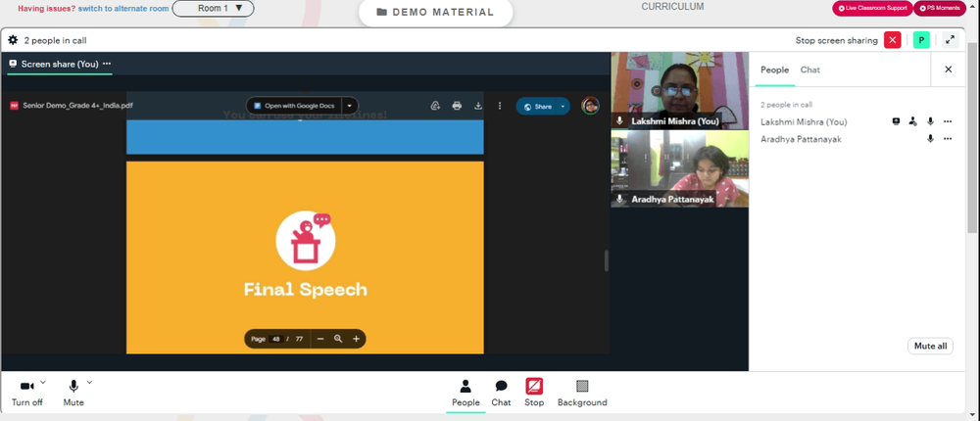Open Chat from the bottom toolbar
The height and width of the screenshot is (421, 980).
click(501, 393)
